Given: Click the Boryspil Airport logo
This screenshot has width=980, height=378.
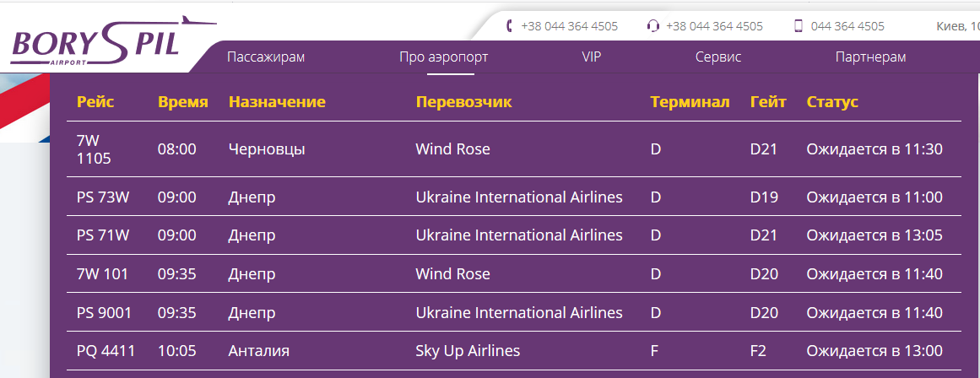Looking at the screenshot, I should click(112, 40).
